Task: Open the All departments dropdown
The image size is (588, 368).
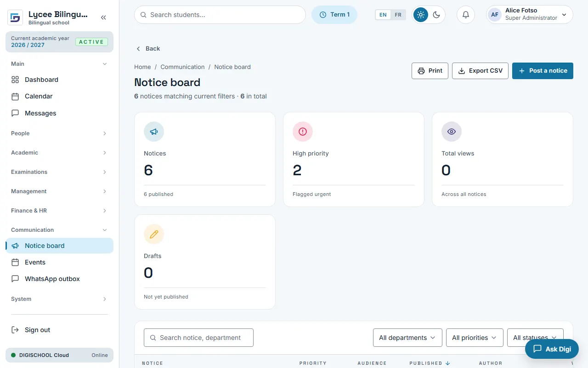Action: tap(407, 338)
